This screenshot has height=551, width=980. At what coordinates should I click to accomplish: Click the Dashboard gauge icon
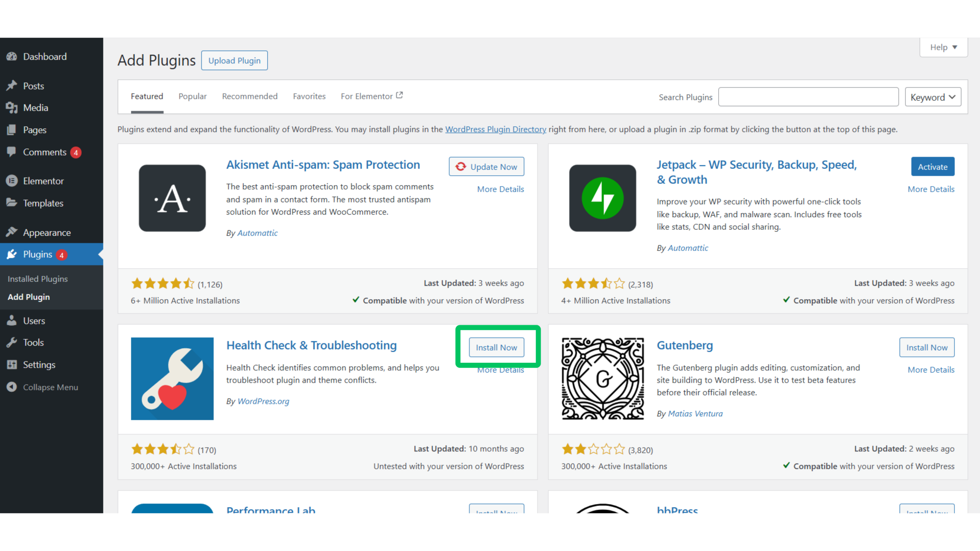[12, 57]
